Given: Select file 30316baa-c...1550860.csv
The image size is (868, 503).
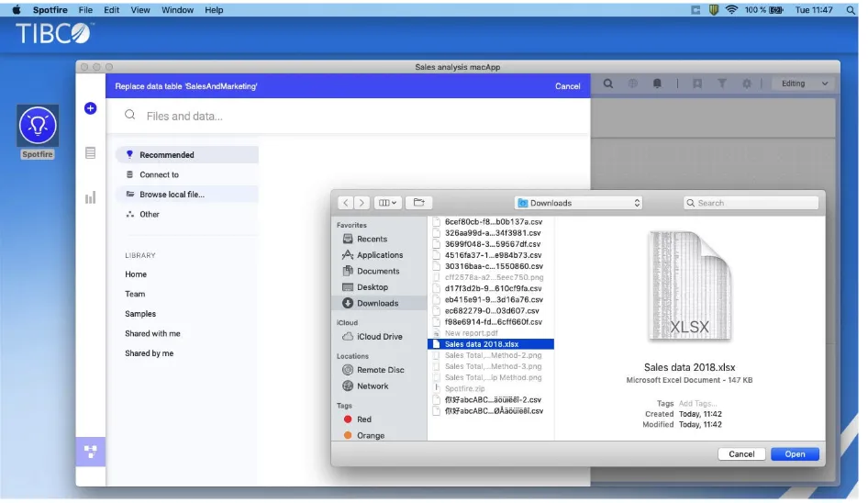Looking at the screenshot, I should [x=491, y=266].
